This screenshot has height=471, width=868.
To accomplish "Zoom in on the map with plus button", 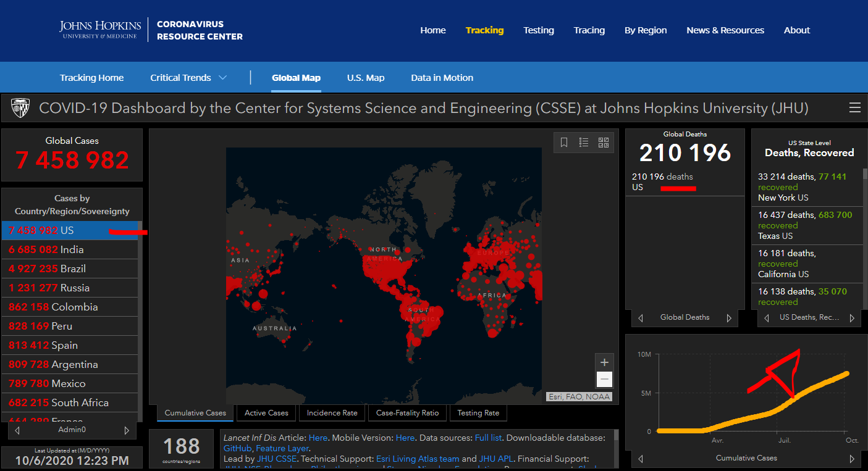I will 605,362.
